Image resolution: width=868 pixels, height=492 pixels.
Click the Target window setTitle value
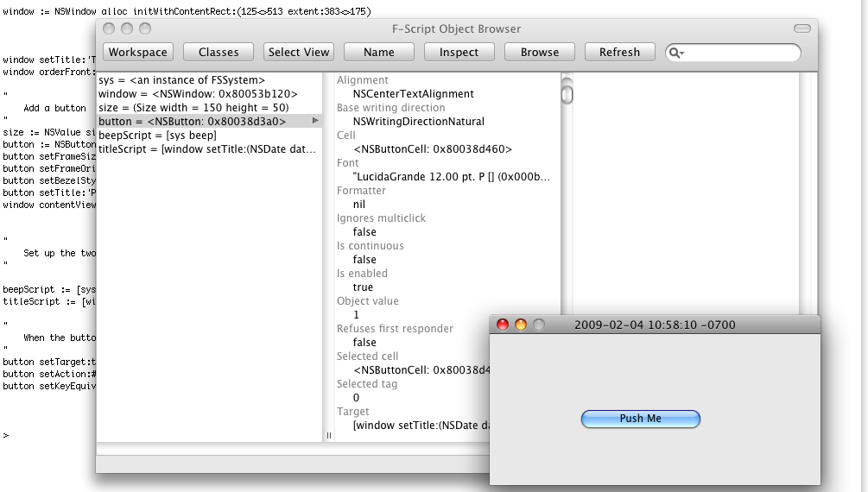tap(421, 426)
